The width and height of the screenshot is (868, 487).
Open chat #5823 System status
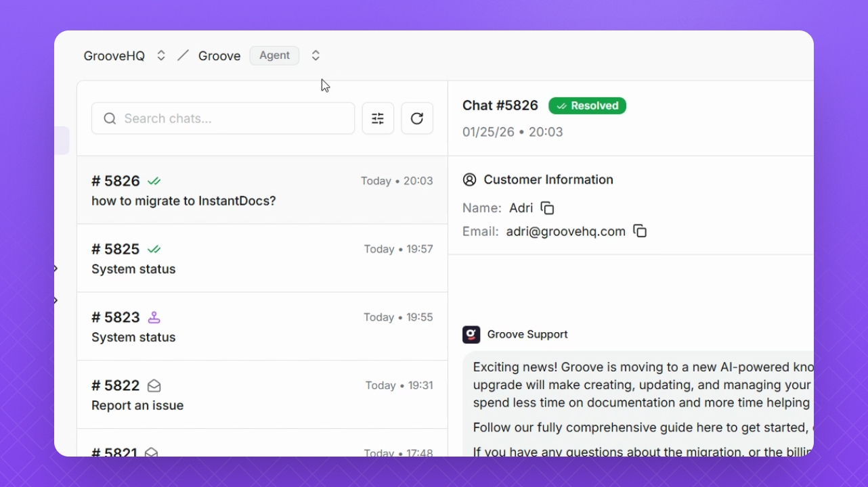pos(262,327)
